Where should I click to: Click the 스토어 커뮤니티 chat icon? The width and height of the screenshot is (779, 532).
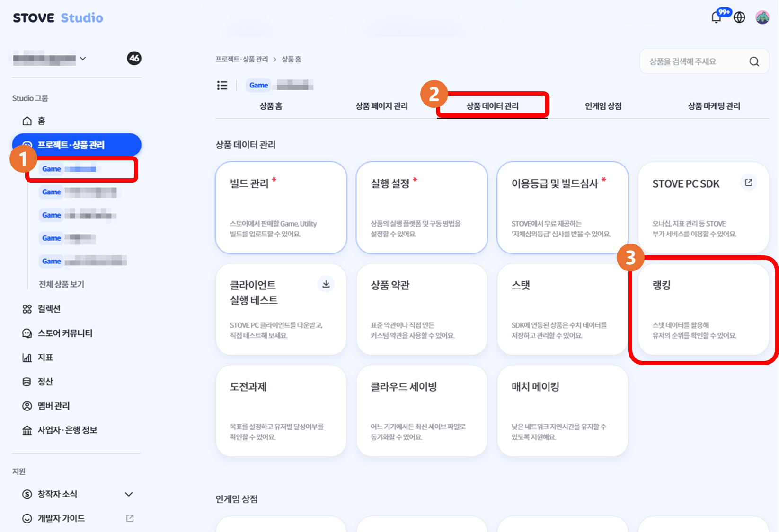click(x=27, y=333)
